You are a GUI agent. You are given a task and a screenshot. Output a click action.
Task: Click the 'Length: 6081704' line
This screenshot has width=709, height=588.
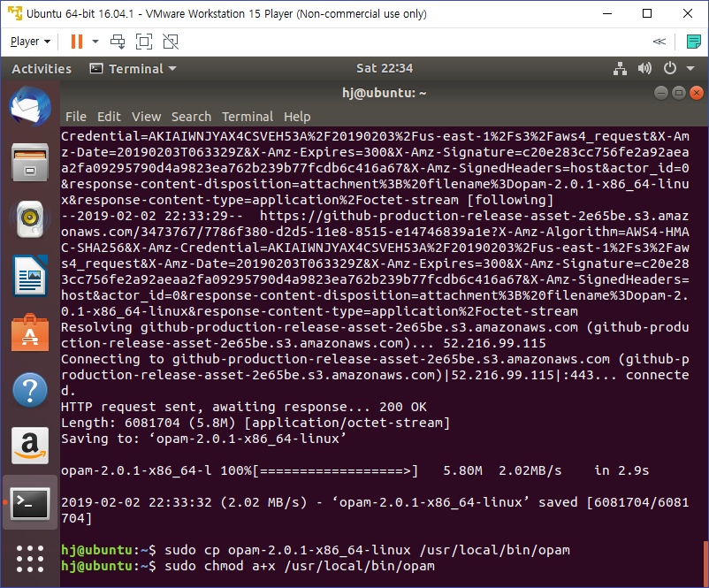pyautogui.click(x=255, y=423)
